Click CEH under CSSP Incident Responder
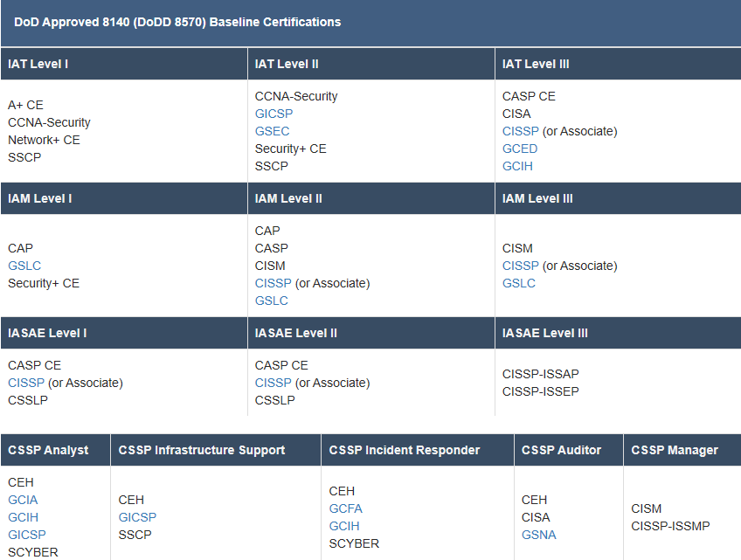This screenshot has height=560, width=741. pyautogui.click(x=343, y=492)
